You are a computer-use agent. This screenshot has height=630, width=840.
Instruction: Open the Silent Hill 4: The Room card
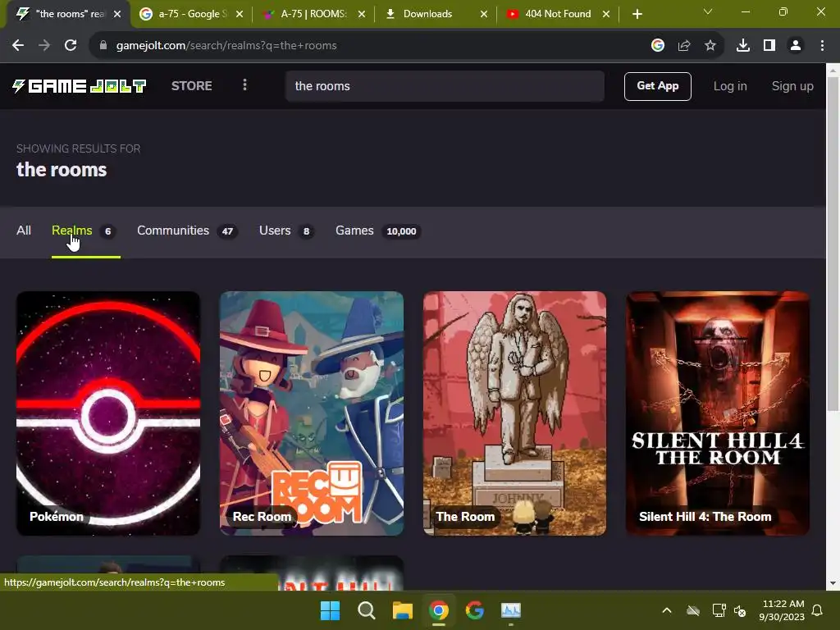(x=717, y=413)
